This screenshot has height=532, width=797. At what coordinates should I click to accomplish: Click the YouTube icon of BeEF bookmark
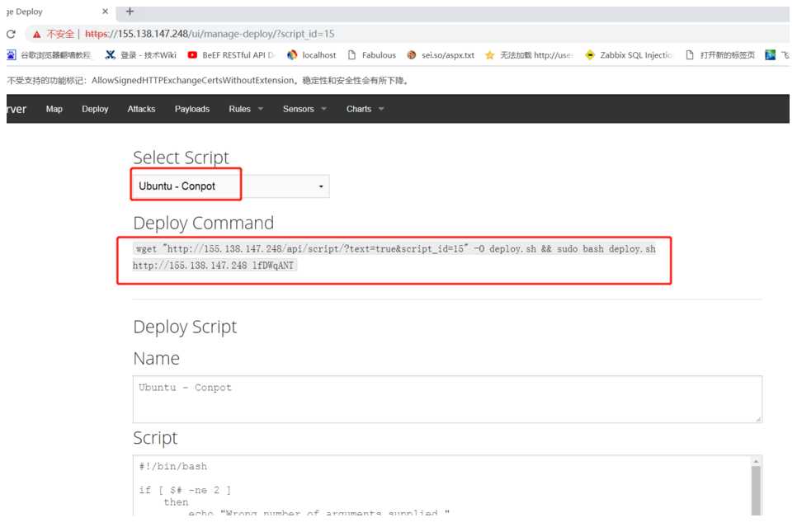[192, 55]
